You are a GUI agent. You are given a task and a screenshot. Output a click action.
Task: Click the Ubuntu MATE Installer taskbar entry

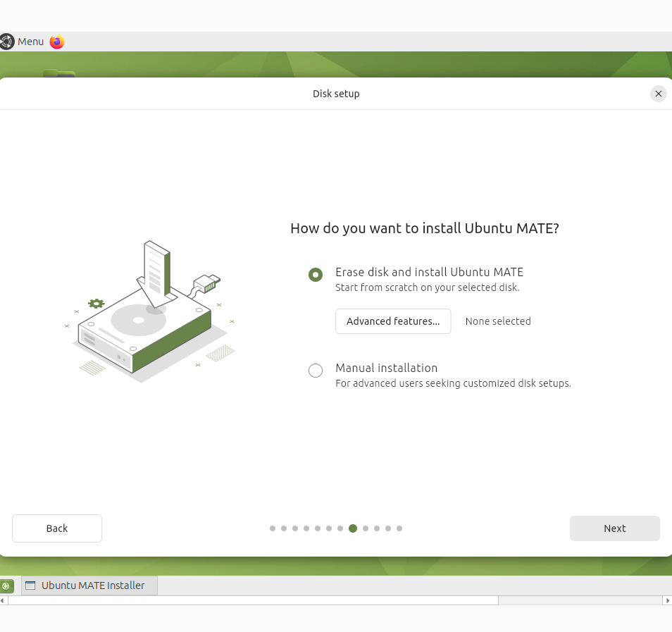(x=89, y=585)
